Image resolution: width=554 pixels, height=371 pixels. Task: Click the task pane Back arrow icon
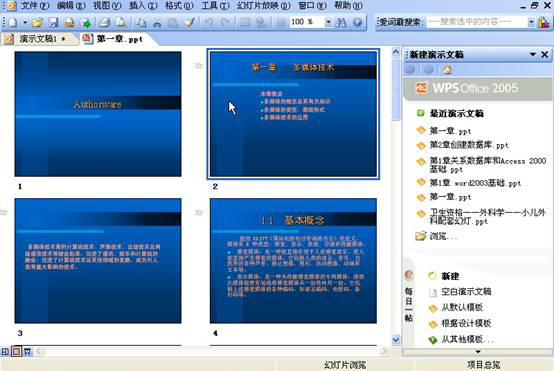(410, 70)
